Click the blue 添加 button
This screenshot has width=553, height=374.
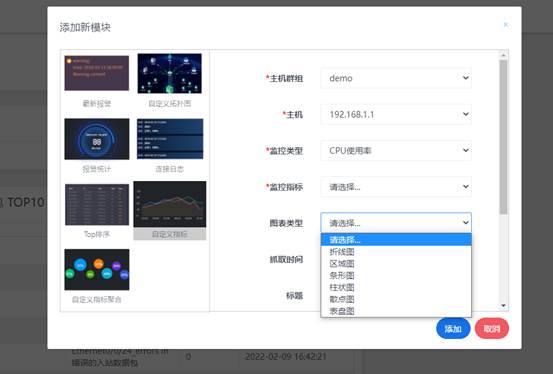point(453,328)
